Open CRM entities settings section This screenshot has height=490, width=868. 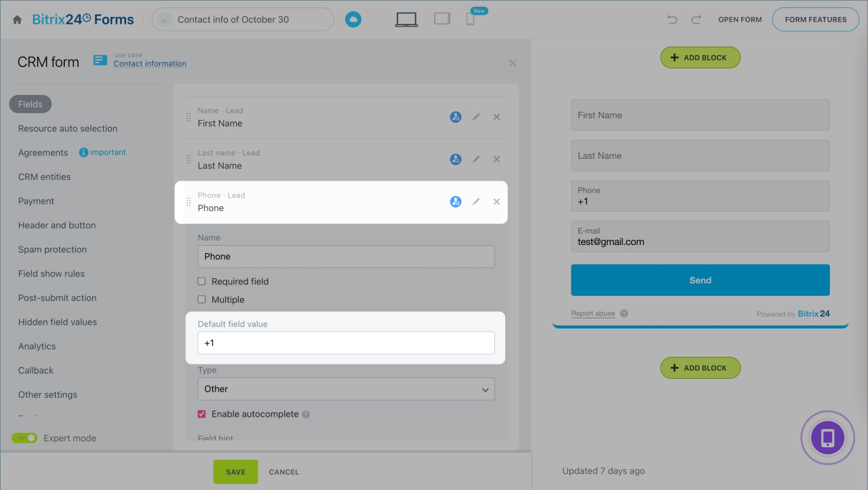tap(44, 177)
